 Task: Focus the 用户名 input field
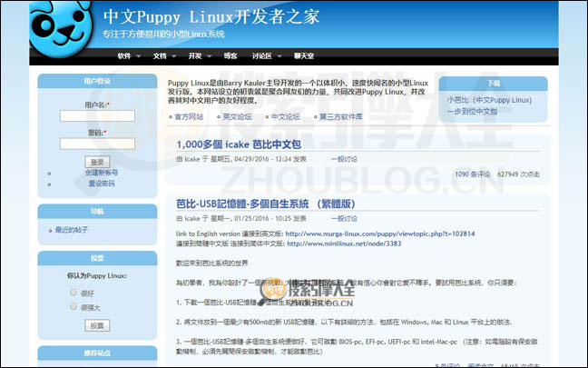(97, 115)
